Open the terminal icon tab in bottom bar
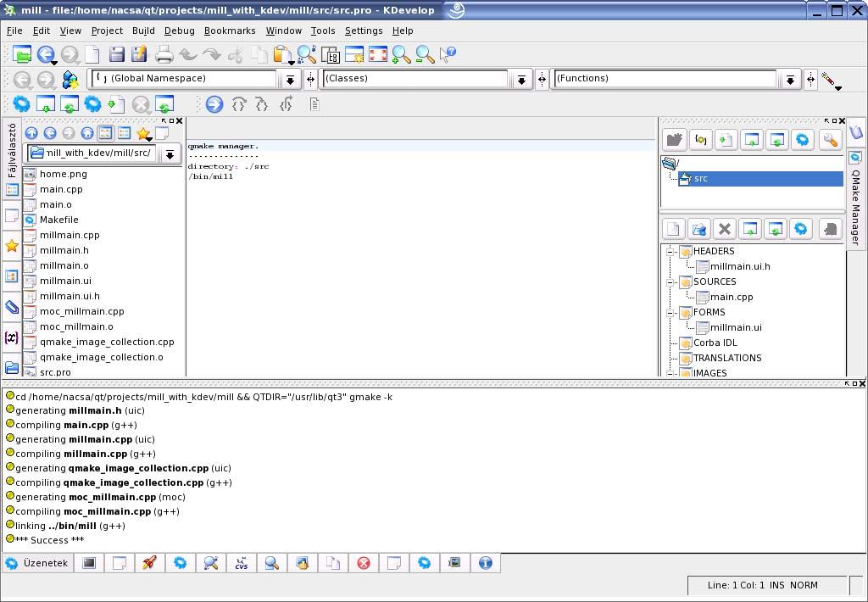 click(88, 563)
